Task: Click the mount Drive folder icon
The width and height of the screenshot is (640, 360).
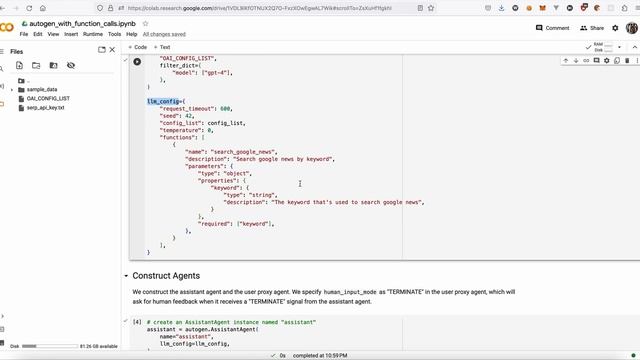Action: click(x=53, y=65)
